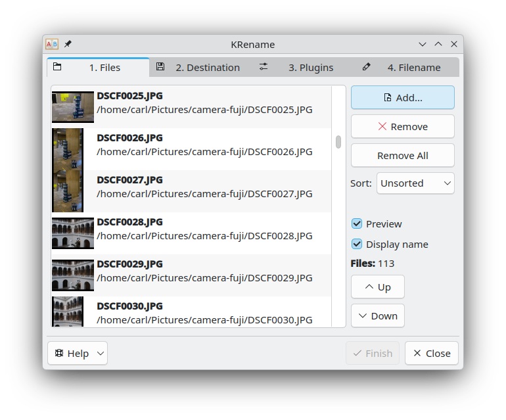
Task: Click the folder icon on Files tab
Action: 57,67
